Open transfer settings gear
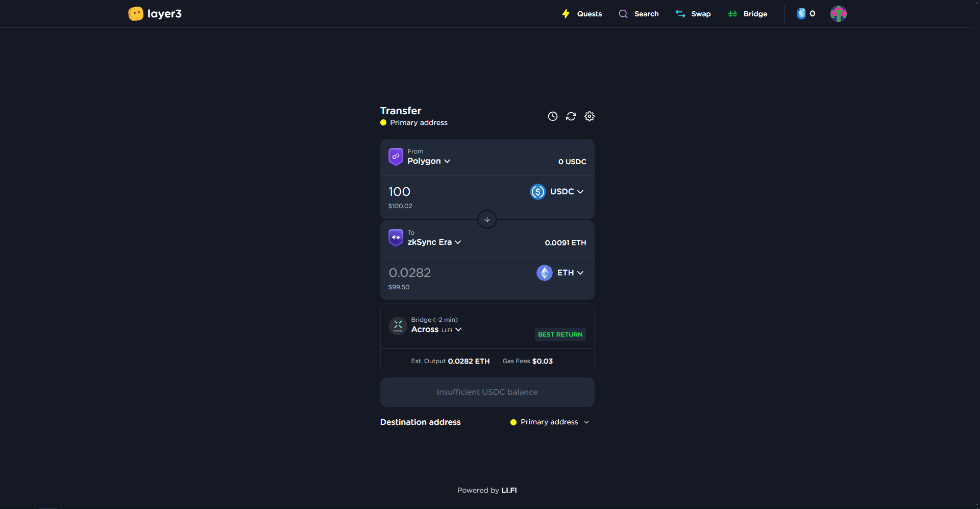The height and width of the screenshot is (509, 980). (590, 116)
